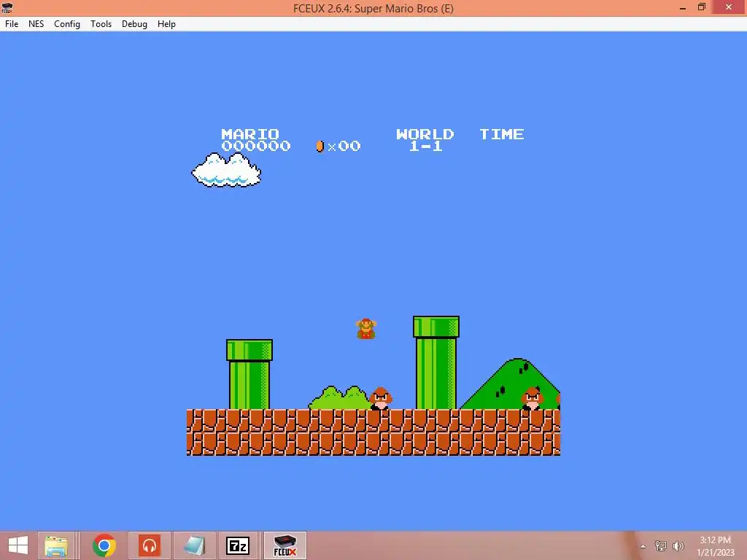Open the notepad app in taskbar
The width and height of the screenshot is (747, 560).
pyautogui.click(x=194, y=545)
